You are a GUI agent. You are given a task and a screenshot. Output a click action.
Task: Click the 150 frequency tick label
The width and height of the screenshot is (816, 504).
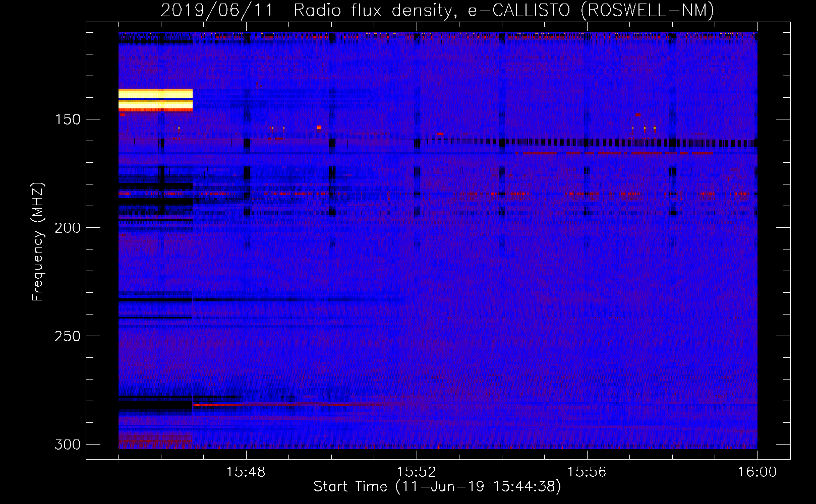(68, 119)
